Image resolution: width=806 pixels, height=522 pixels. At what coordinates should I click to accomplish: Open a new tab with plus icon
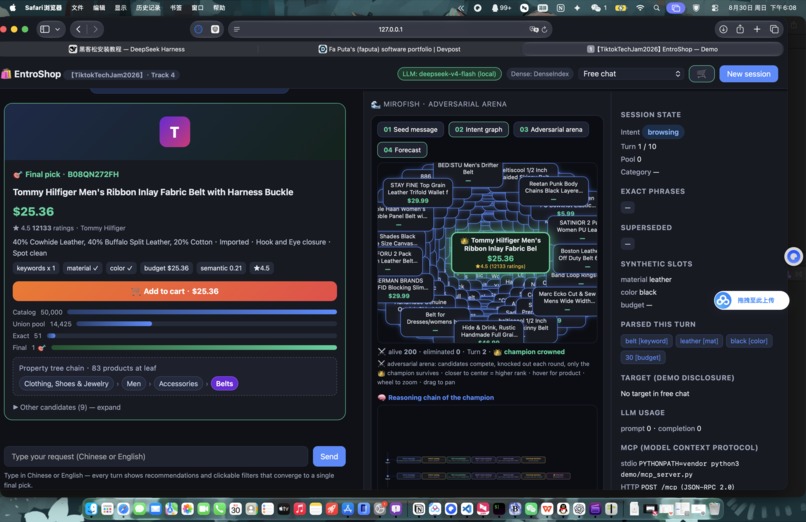[x=757, y=29]
